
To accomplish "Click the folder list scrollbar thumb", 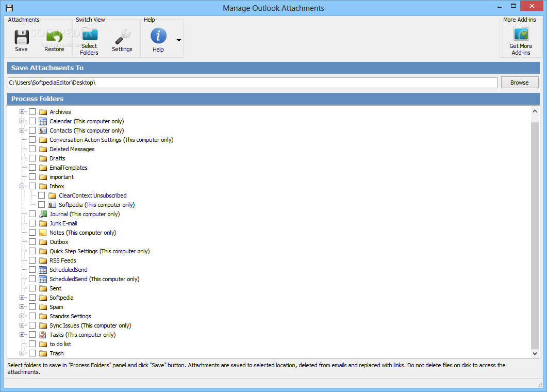I will coord(535,235).
